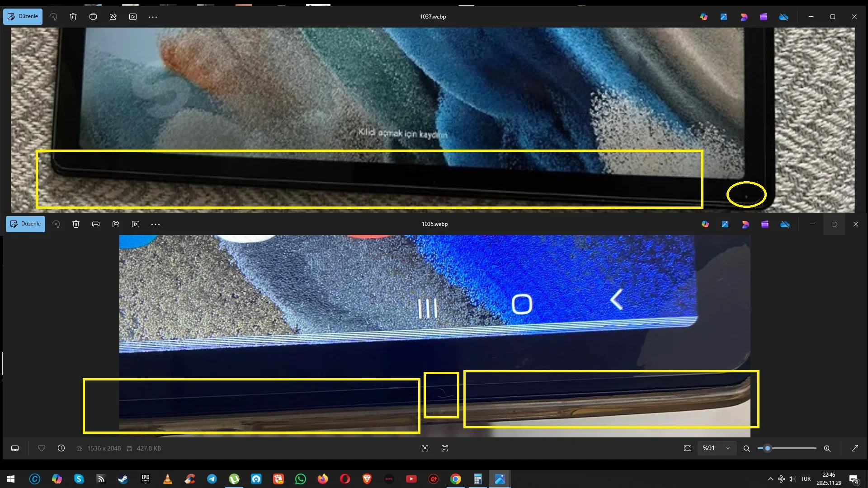868x488 pixels.
Task: Start slideshow in the 1037.webp window
Action: pyautogui.click(x=133, y=17)
